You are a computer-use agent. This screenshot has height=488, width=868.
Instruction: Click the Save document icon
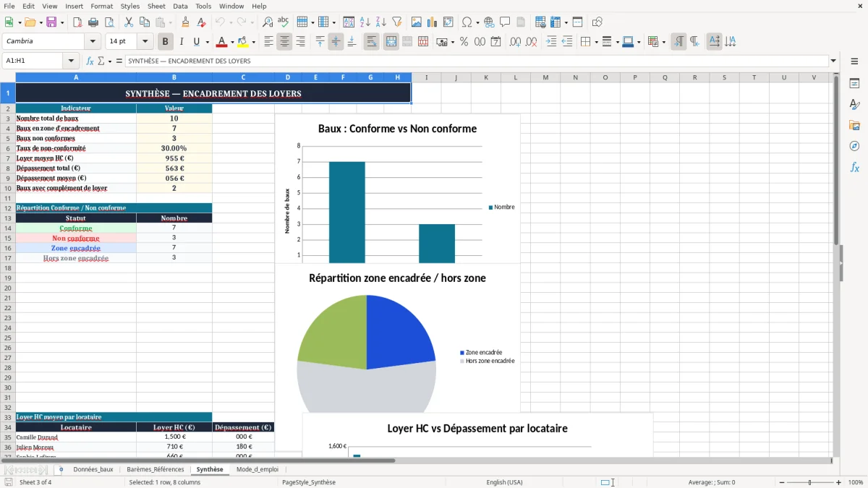tap(51, 22)
